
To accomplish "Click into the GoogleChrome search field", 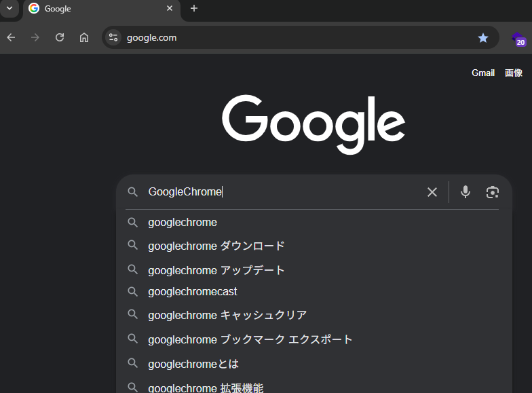I will click(285, 192).
